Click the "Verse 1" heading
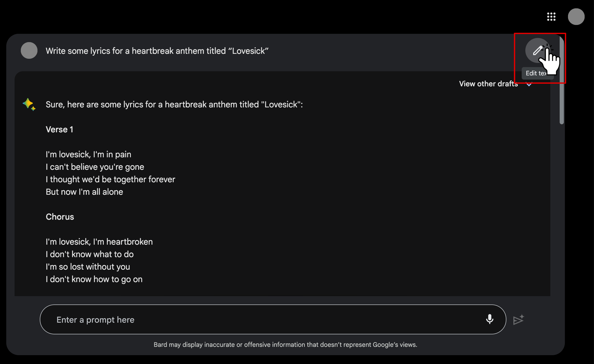This screenshot has width=594, height=364. (x=59, y=129)
